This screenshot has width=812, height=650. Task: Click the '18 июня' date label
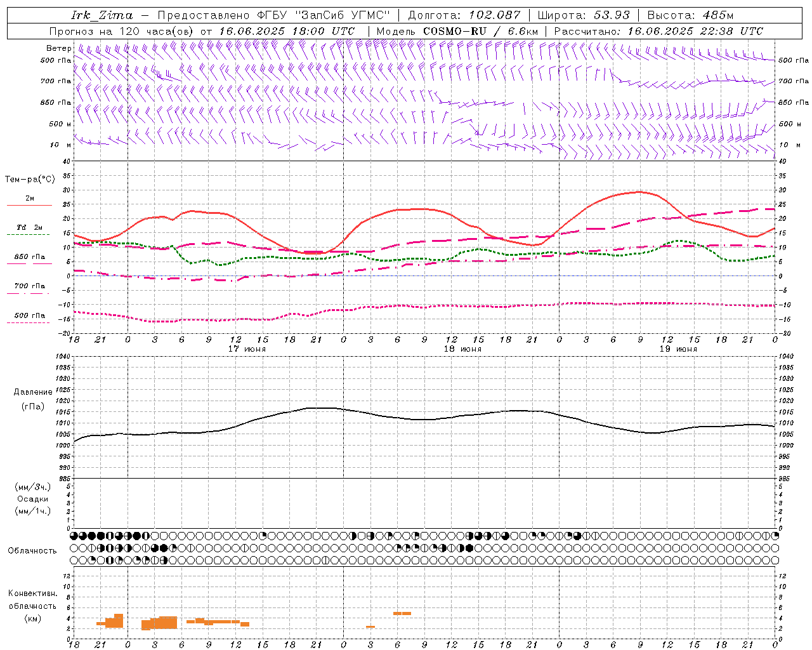(462, 349)
